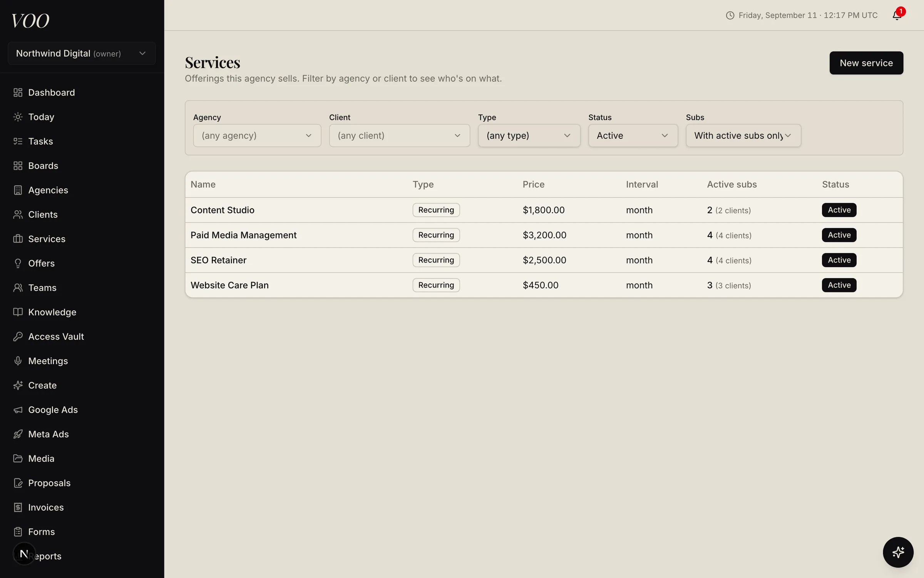Open the Northwind Digital workspace switcher
Screen dimensions: 924x578
pos(82,53)
